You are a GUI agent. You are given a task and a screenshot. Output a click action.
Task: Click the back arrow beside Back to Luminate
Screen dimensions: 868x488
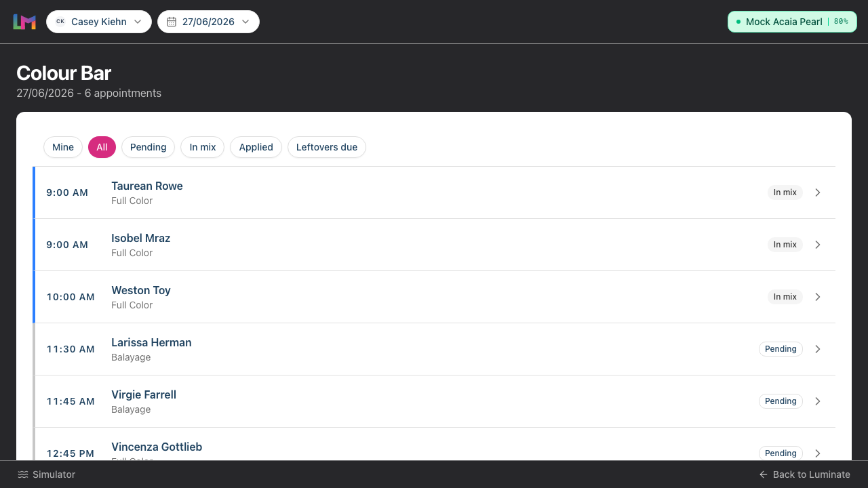pyautogui.click(x=764, y=474)
